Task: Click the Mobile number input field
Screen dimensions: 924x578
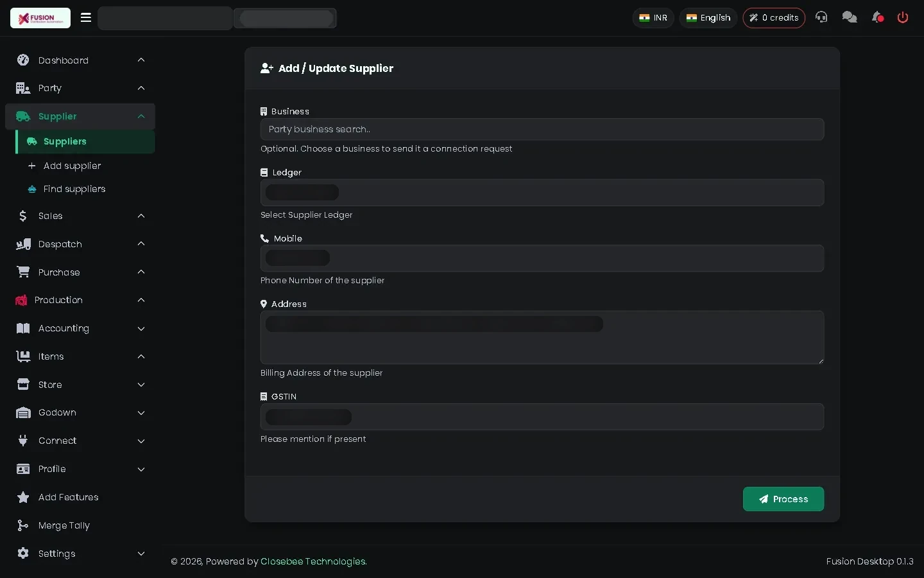Action: pyautogui.click(x=542, y=258)
